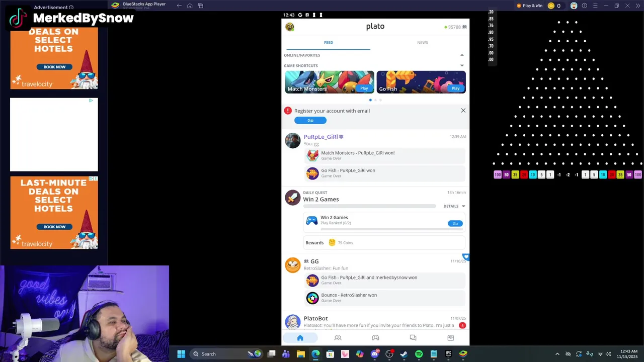The image size is (644, 362).
Task: Go to BlueStacks home screen
Action: (190, 6)
